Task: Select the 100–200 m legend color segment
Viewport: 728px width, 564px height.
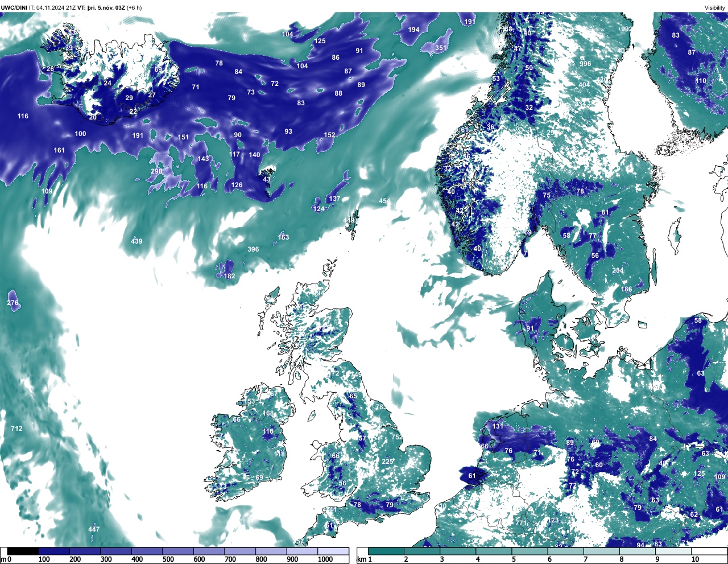Action: pos(54,551)
